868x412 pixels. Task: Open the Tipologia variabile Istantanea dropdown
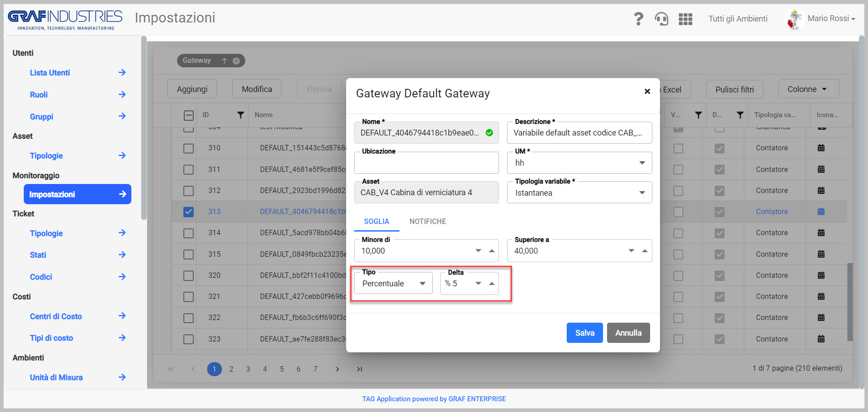579,193
